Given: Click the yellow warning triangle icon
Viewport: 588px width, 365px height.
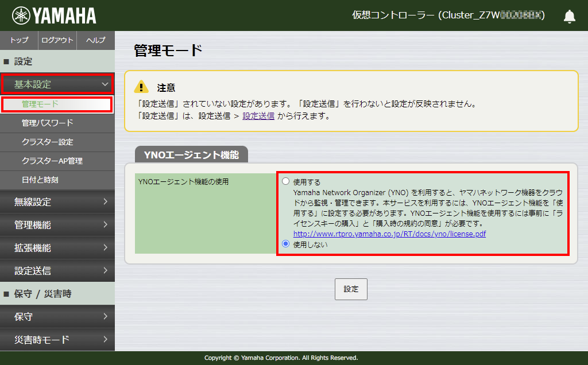Looking at the screenshot, I should point(141,87).
